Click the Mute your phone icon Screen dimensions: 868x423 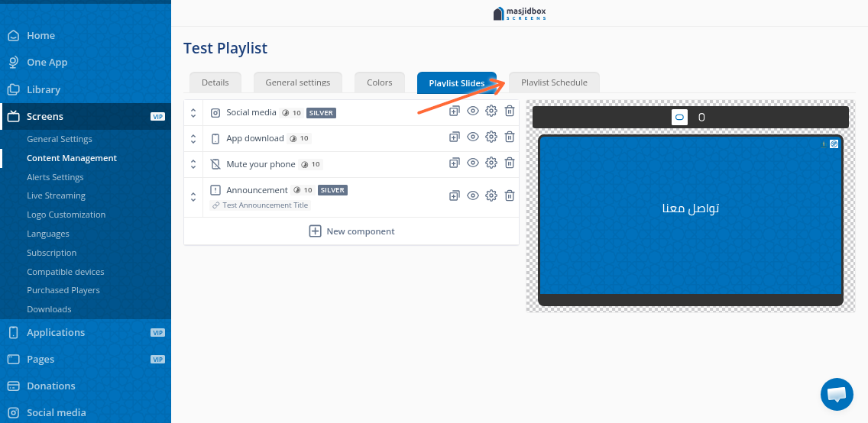click(x=215, y=164)
